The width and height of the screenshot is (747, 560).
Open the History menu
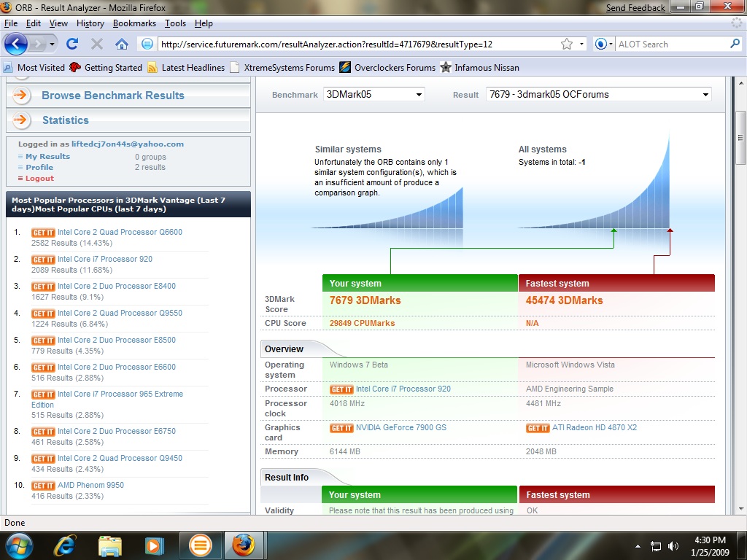(x=90, y=23)
